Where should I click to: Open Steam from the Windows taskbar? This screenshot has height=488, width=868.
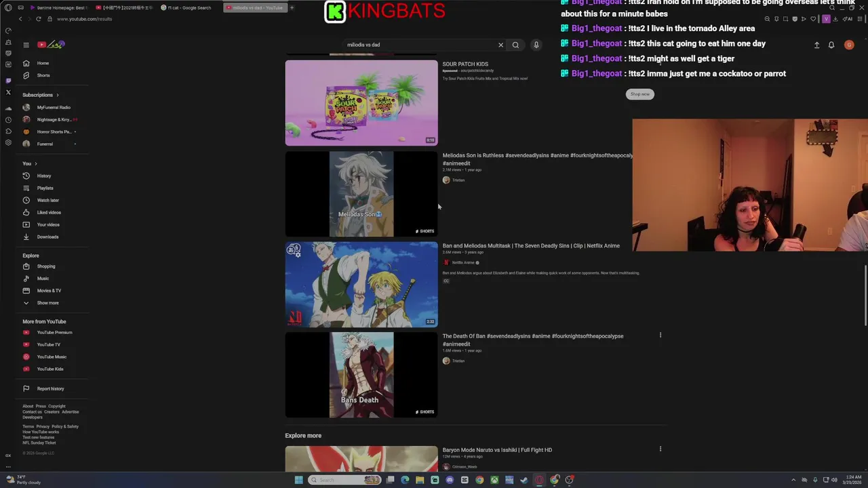click(x=524, y=480)
